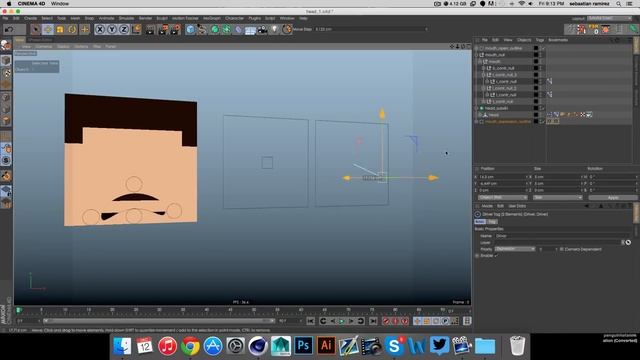Collapse the mouth object in hierarchy
The width and height of the screenshot is (640, 360).
(480, 62)
